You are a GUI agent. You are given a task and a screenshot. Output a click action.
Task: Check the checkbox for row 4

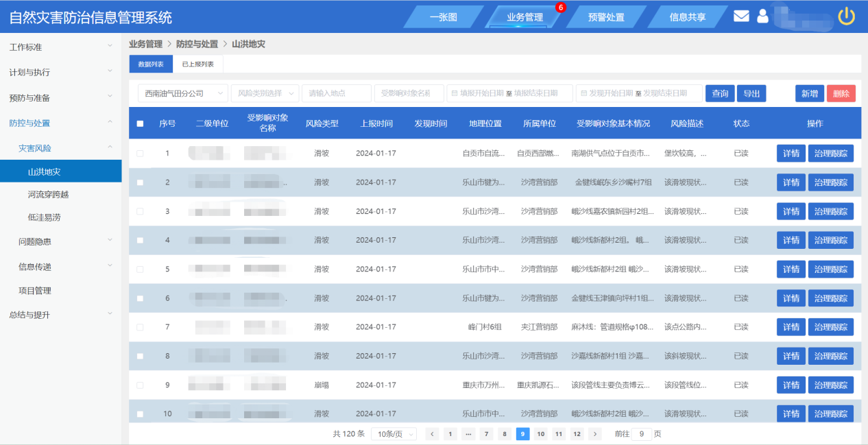140,241
